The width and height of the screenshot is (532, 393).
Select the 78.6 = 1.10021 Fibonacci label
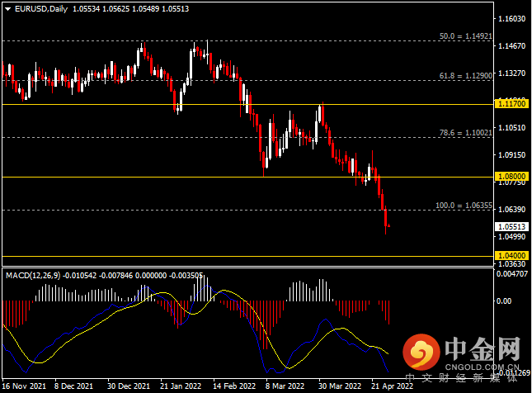point(465,133)
